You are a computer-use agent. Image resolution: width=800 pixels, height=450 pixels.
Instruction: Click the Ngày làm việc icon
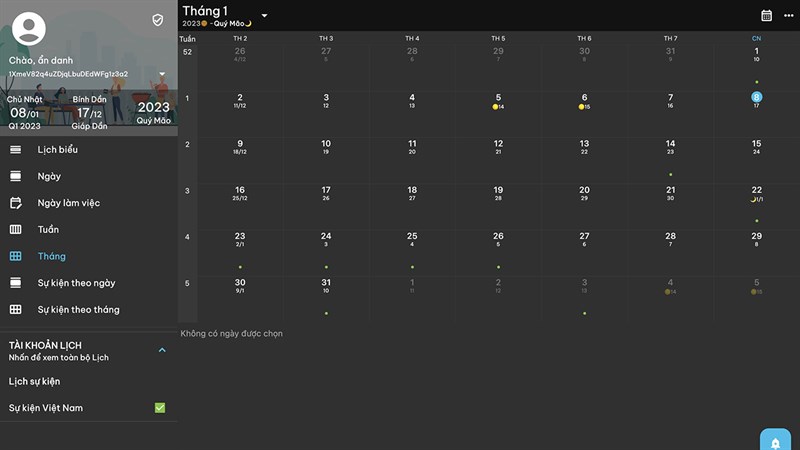pos(16,203)
